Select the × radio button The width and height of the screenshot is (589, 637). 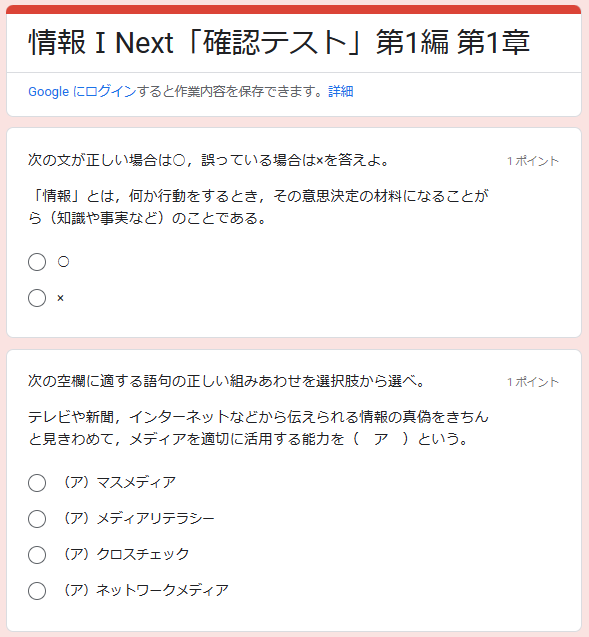point(37,298)
